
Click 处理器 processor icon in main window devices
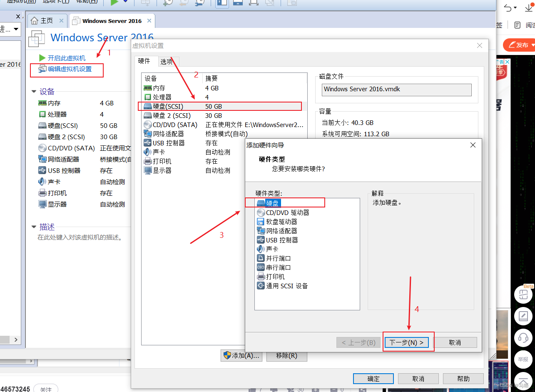[42, 114]
